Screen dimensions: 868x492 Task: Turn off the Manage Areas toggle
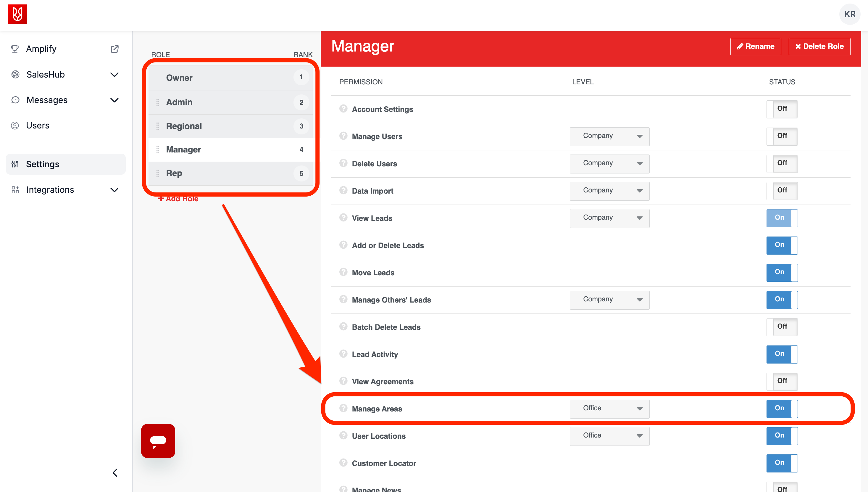[x=782, y=409]
